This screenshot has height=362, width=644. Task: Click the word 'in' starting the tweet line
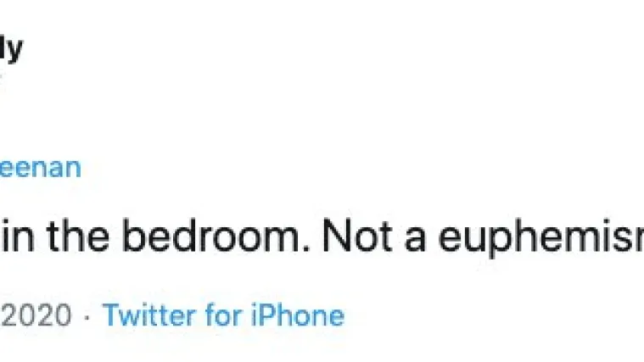coord(17,237)
